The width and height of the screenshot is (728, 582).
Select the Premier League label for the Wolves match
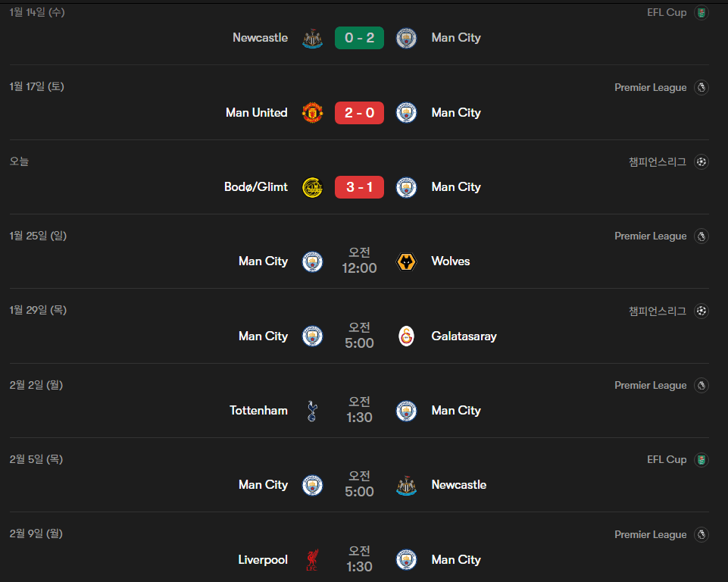[650, 236]
